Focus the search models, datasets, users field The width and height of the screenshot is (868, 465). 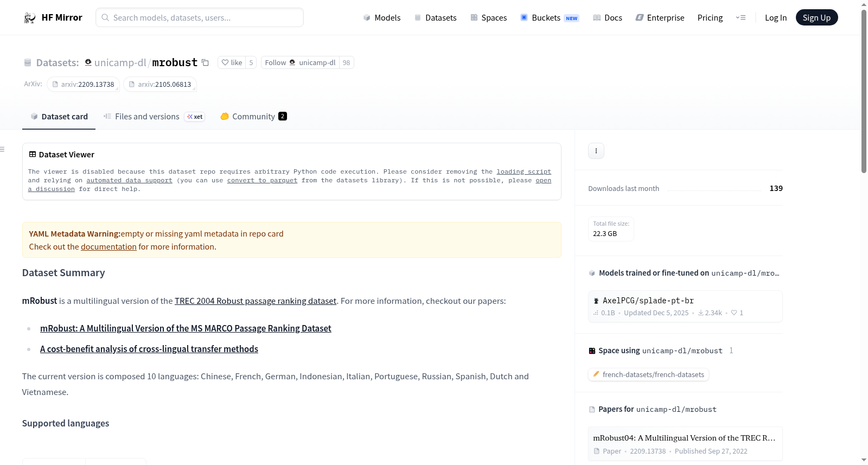pyautogui.click(x=200, y=18)
